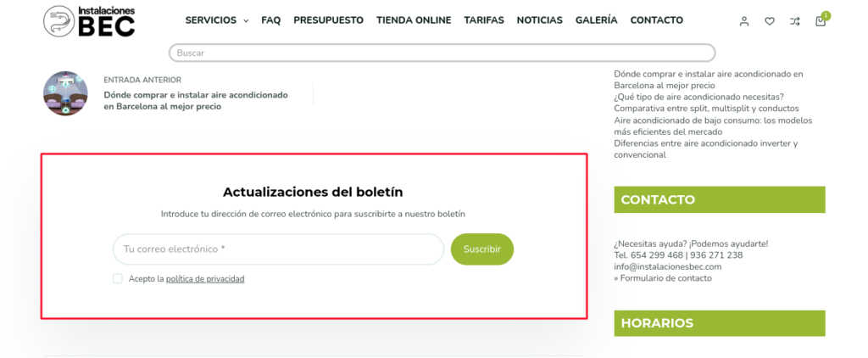Open ¿Qué tipo de aire acondicionado necesitas?
The height and width of the screenshot is (358, 868).
(x=698, y=97)
